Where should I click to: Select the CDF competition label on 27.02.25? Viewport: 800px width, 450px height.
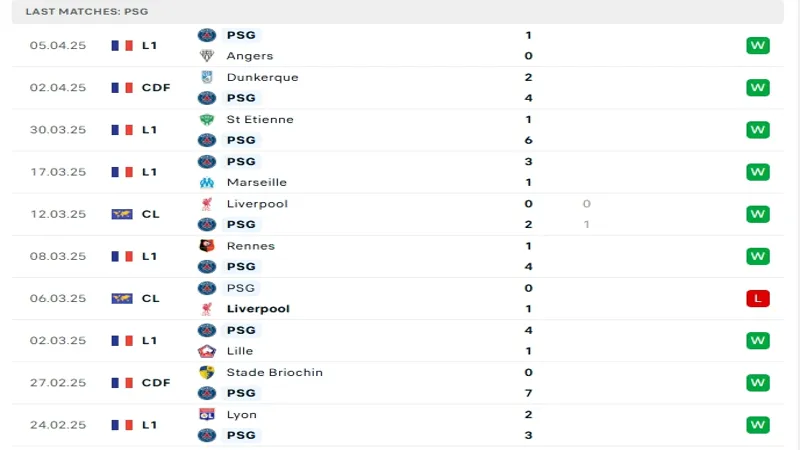point(156,383)
